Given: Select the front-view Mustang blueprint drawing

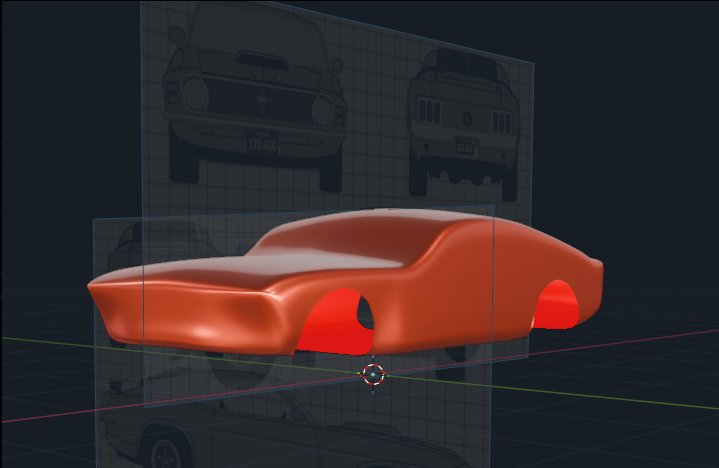Looking at the screenshot, I should point(254,99).
